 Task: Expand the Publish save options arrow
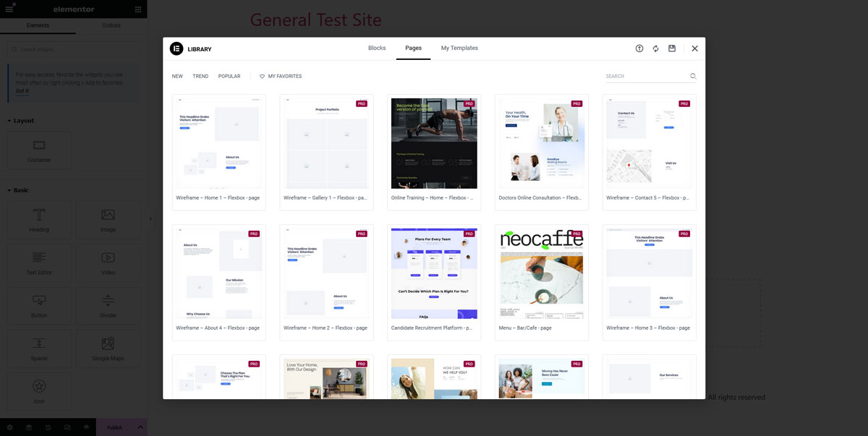(140, 427)
